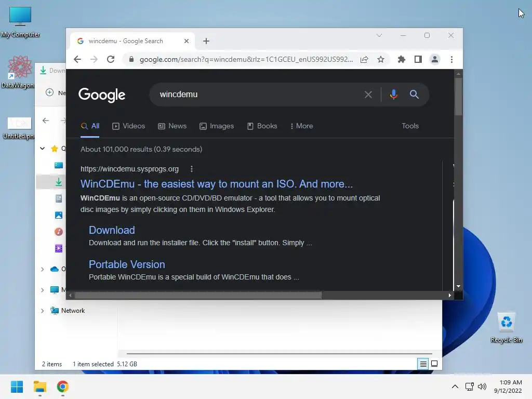532x399 pixels.
Task: Select My Computer desktop icon
Action: (x=20, y=22)
